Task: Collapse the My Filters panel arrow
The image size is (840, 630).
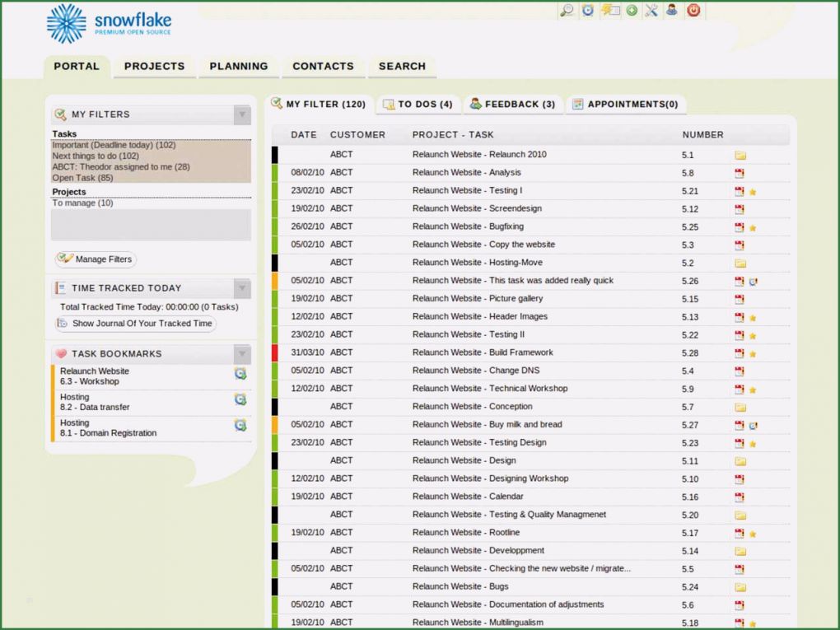Action: pos(242,114)
